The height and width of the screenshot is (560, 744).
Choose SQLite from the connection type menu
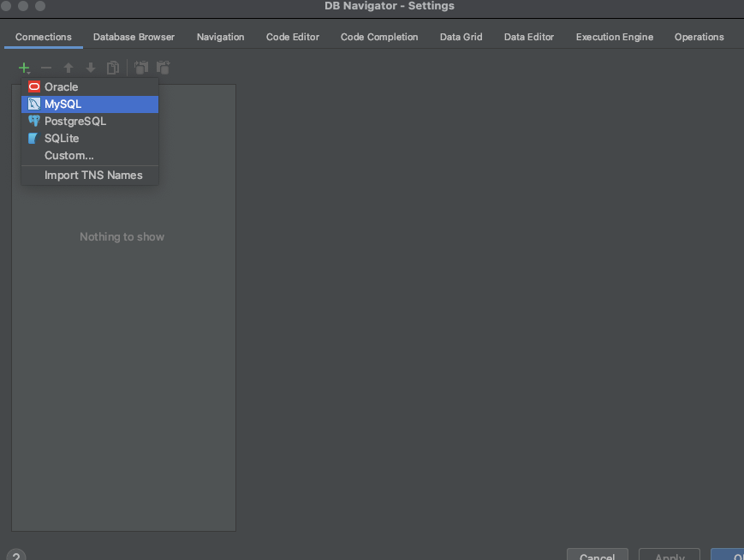click(x=90, y=138)
